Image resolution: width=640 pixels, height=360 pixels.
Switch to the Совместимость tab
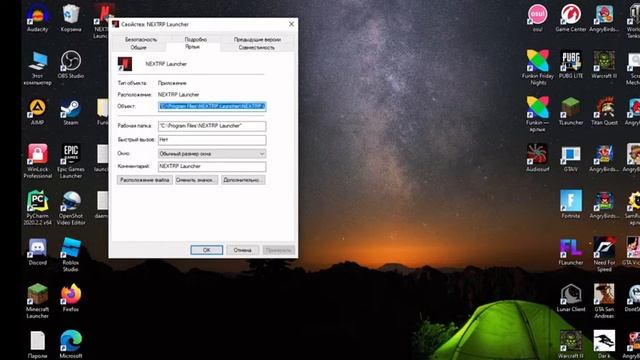click(256, 47)
